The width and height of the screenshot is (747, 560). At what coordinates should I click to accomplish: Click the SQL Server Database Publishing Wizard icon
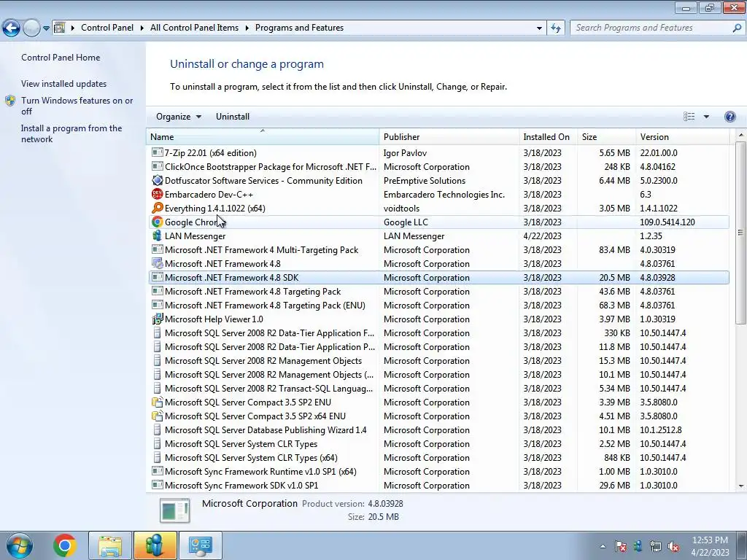[x=158, y=430]
